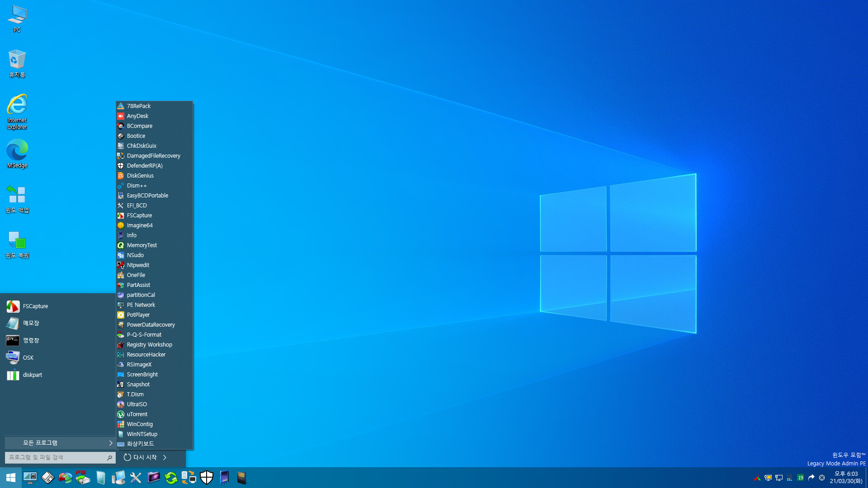Expand restart options arrow beside 다시 시작
This screenshot has width=868, height=488.
[x=165, y=457]
